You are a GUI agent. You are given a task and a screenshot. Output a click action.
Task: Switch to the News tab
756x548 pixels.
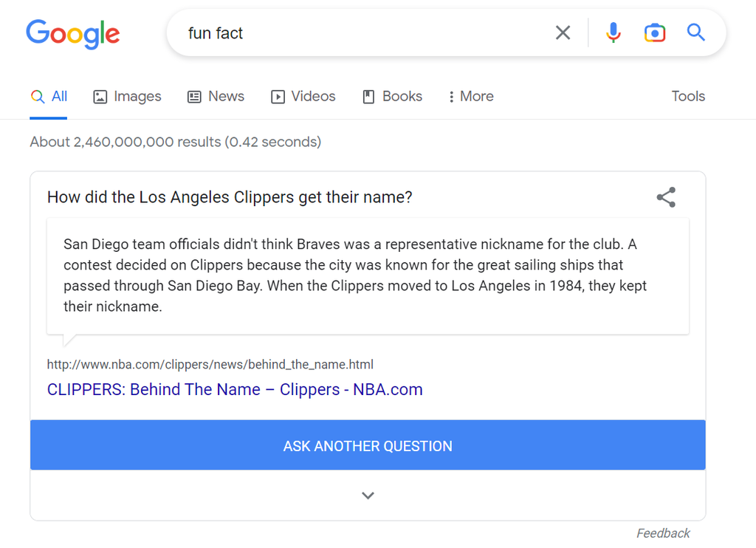click(216, 96)
